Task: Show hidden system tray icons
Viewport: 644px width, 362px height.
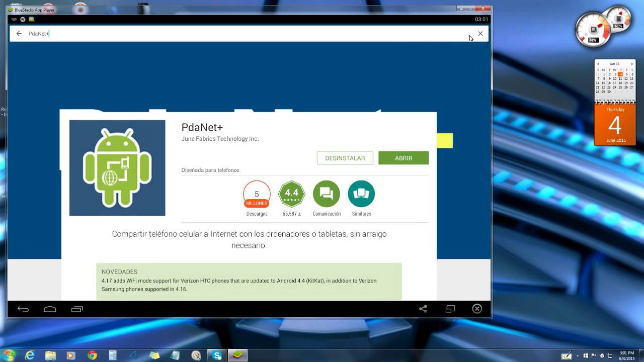Action: (x=578, y=355)
